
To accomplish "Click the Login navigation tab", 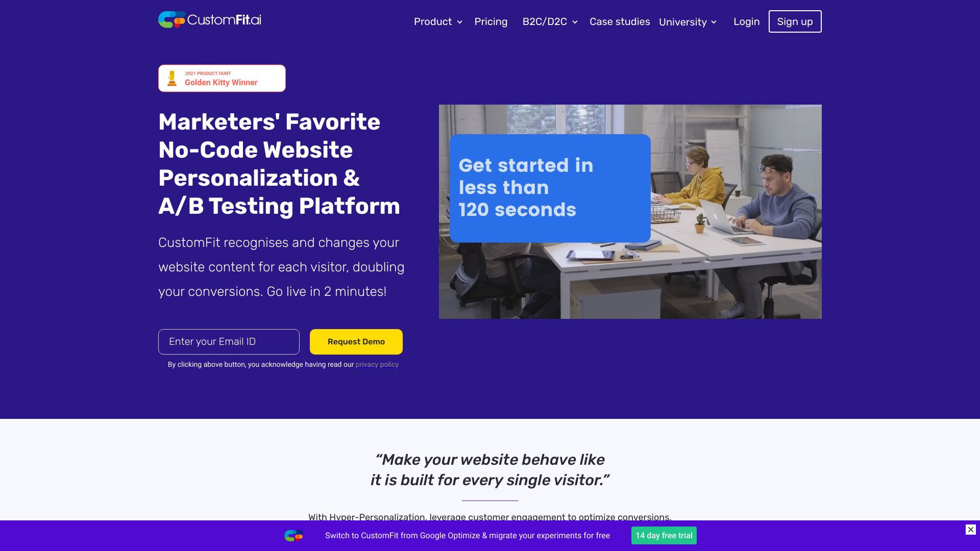I will 746,21.
